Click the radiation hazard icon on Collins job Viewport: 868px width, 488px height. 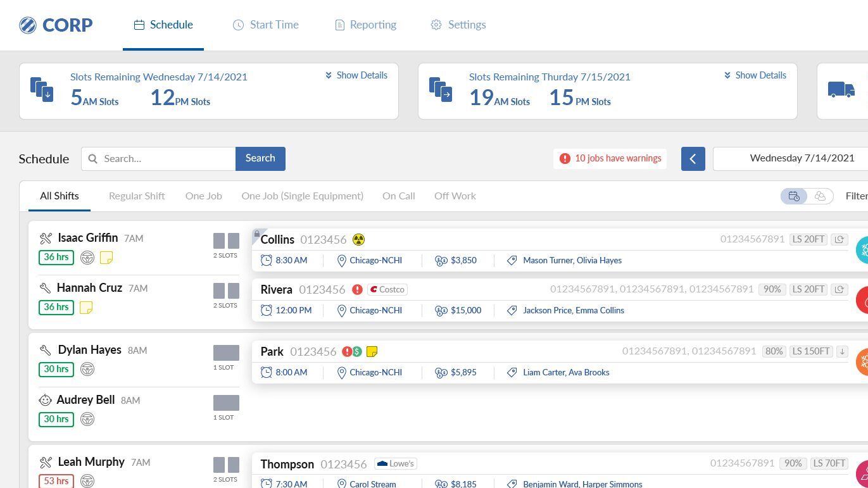point(358,240)
